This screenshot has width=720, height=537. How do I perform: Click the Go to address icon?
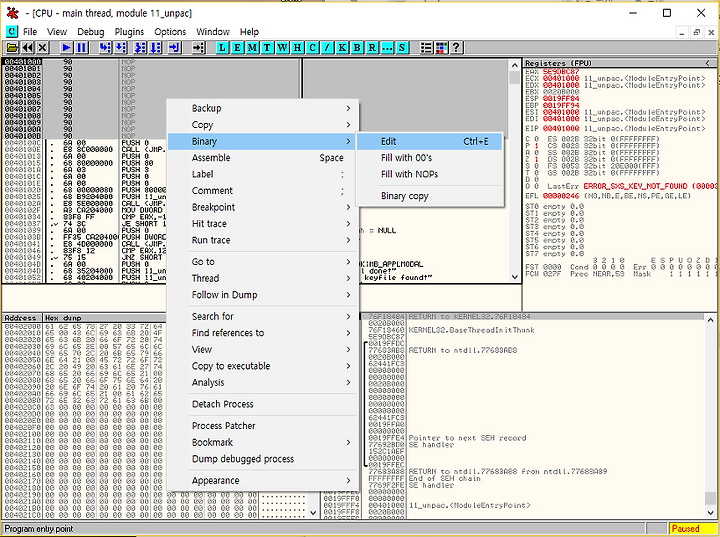coord(198,47)
